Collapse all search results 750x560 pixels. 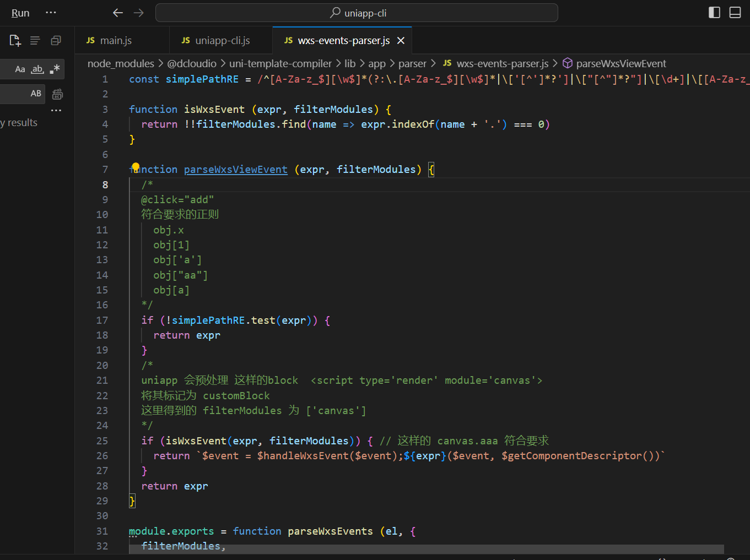click(x=56, y=40)
